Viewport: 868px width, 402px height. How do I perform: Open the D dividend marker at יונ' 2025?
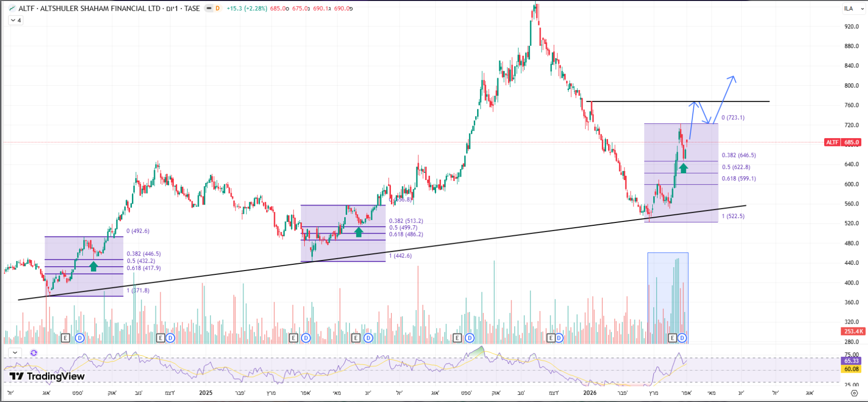point(368,338)
